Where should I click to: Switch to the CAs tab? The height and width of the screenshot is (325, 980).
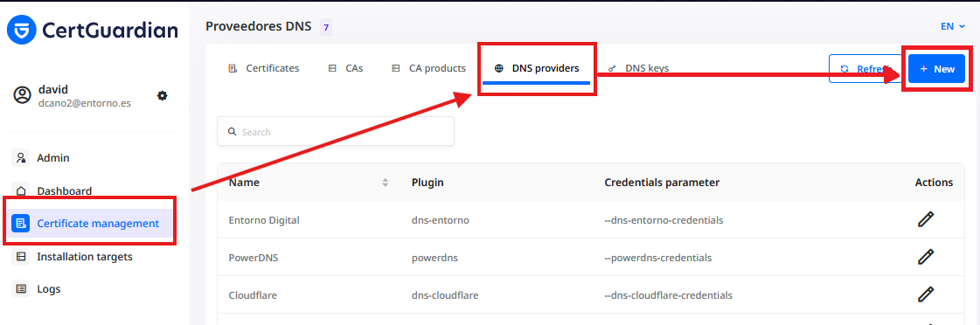click(345, 68)
